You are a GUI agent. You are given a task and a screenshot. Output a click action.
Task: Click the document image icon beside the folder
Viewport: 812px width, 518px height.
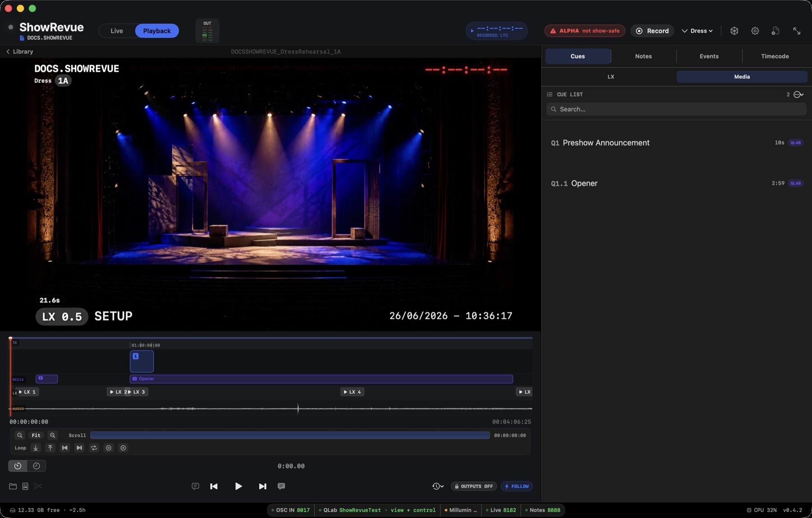click(x=25, y=486)
